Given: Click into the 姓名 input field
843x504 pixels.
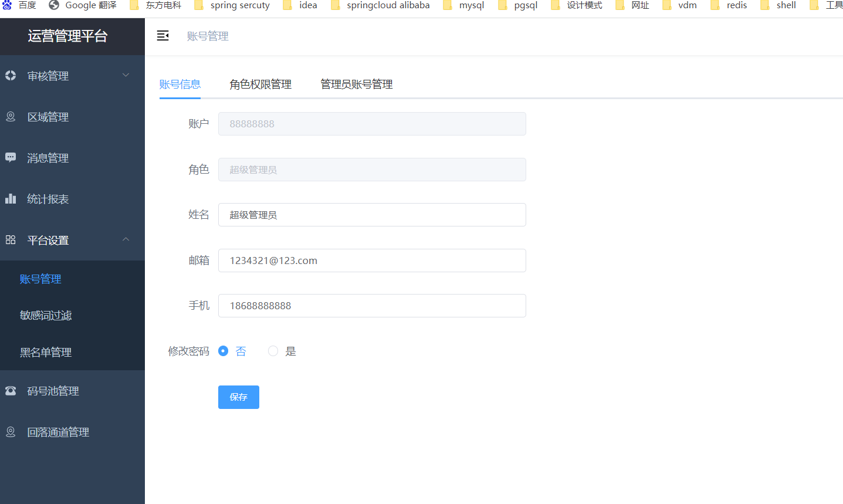Looking at the screenshot, I should (372, 215).
